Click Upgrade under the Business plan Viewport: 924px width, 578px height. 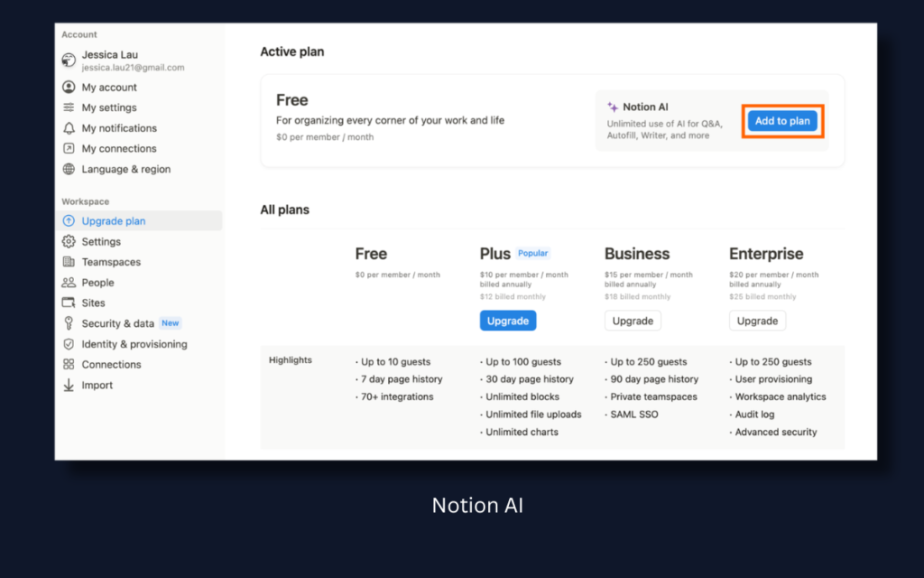[633, 320]
